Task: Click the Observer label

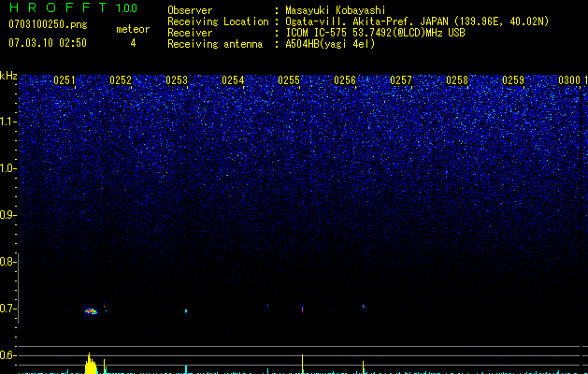Action: pos(190,10)
